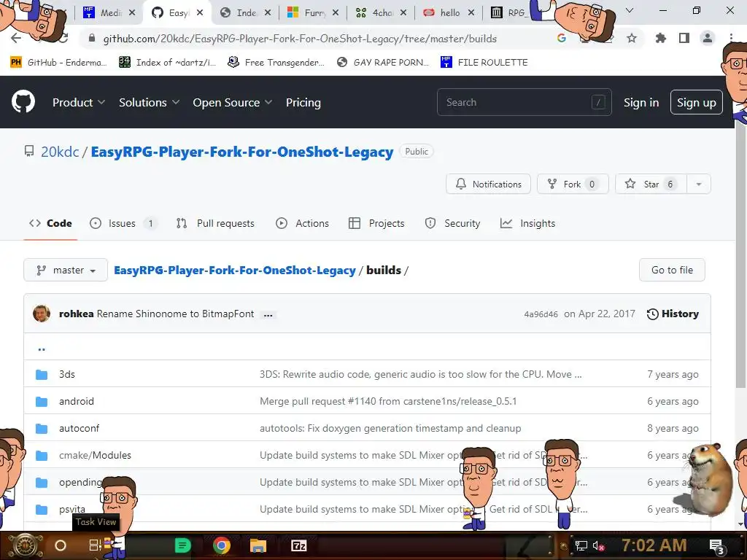Click the Cortana circle on the taskbar

61,545
